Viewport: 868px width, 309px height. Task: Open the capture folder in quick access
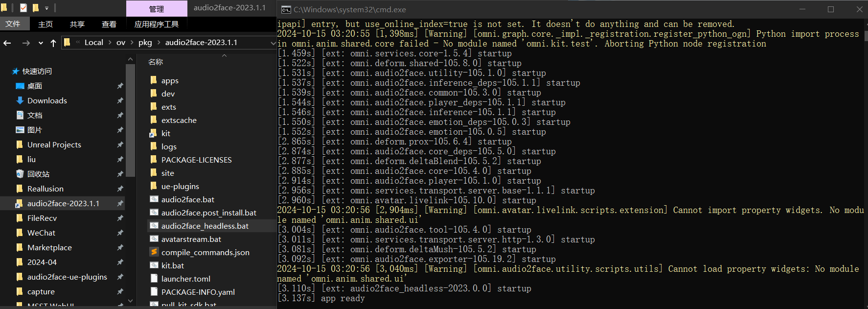(41, 291)
